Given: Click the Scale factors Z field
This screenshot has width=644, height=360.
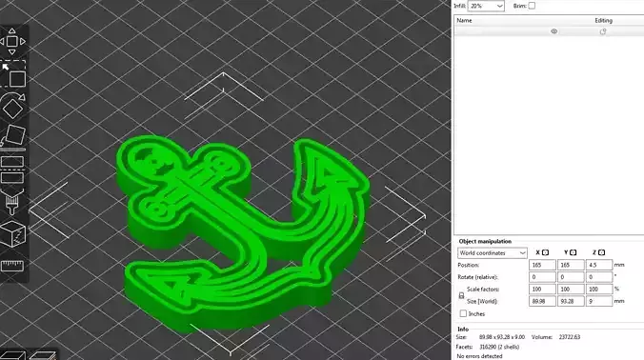Looking at the screenshot, I should [x=599, y=289].
